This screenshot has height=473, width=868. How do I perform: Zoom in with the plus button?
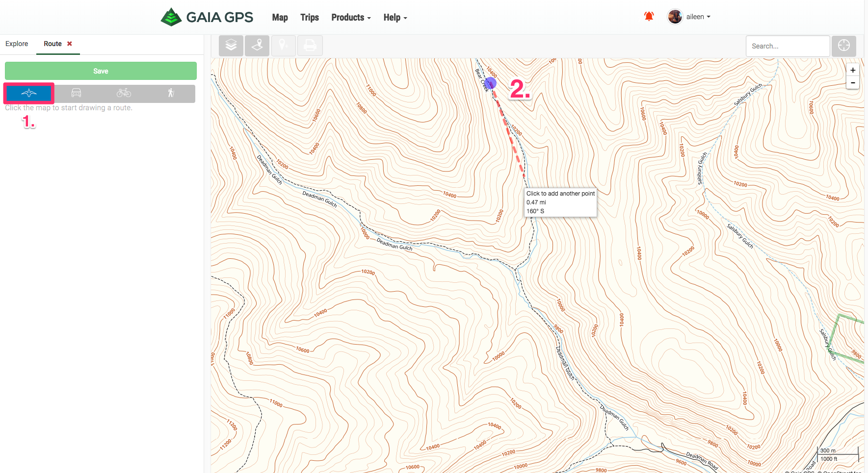pyautogui.click(x=853, y=70)
